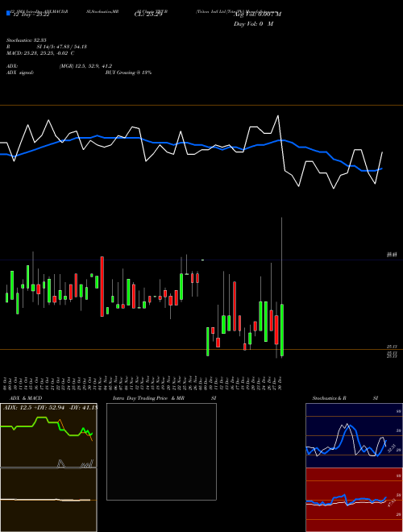Click the 'Stochastics & R' panel title
403x532 pixels.
329,398
